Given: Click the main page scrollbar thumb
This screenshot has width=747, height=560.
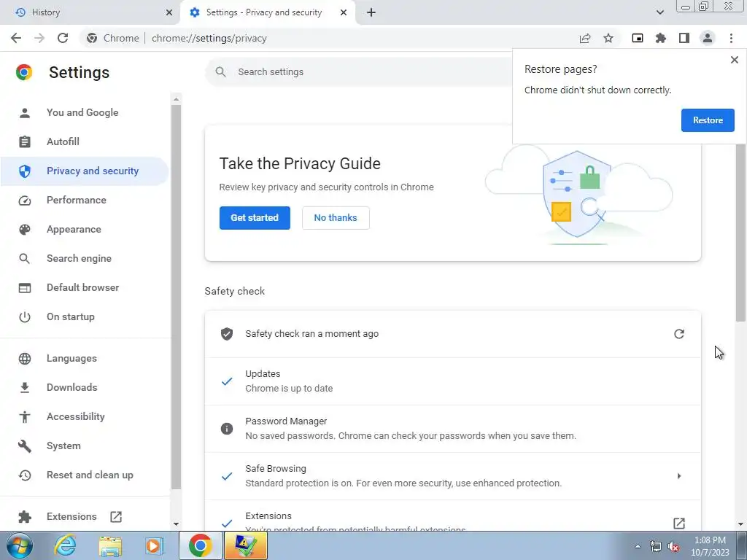Looking at the screenshot, I should click(740, 233).
